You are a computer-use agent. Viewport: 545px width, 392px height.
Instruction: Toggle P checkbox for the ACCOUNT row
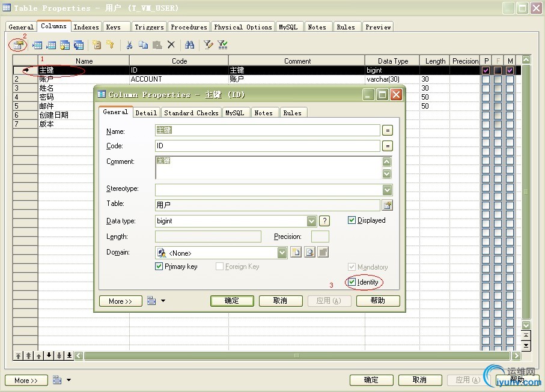486,79
